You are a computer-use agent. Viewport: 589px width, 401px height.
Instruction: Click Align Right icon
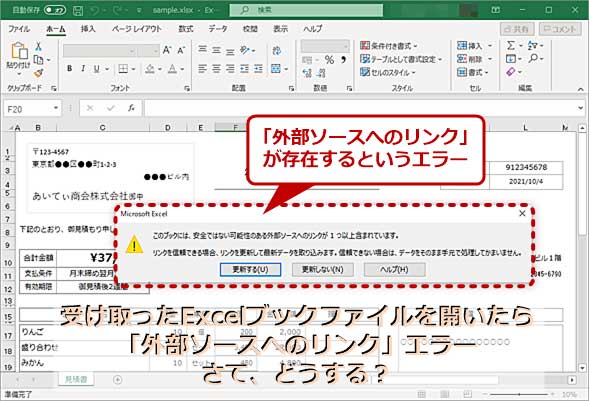[230, 69]
